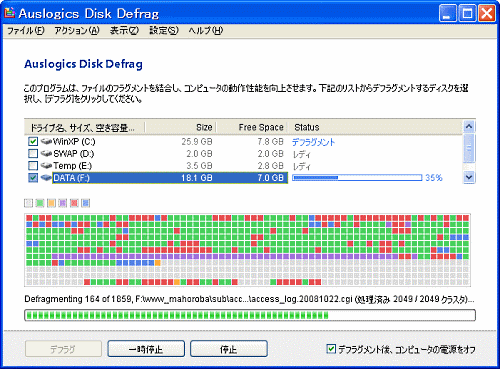Click the white legend square
Viewport: 500px width, 369px height.
tap(29, 203)
